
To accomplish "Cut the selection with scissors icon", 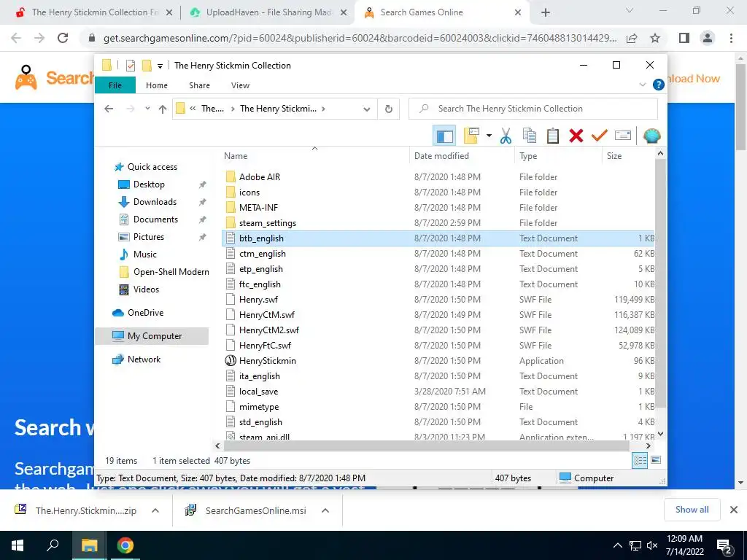I will pos(506,136).
